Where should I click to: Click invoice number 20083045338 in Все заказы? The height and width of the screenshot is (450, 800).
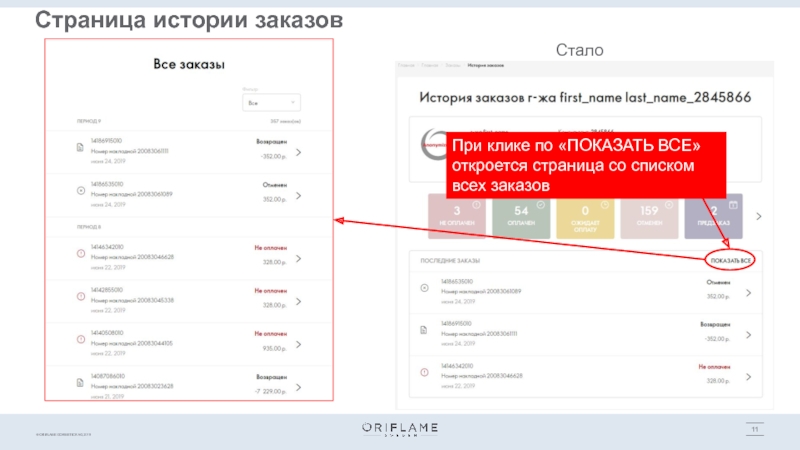pyautogui.click(x=156, y=300)
